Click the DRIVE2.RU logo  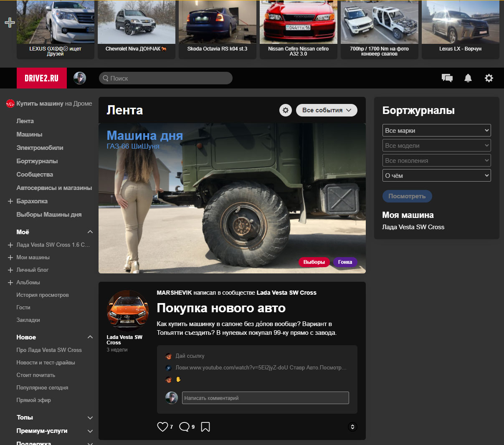(x=41, y=78)
